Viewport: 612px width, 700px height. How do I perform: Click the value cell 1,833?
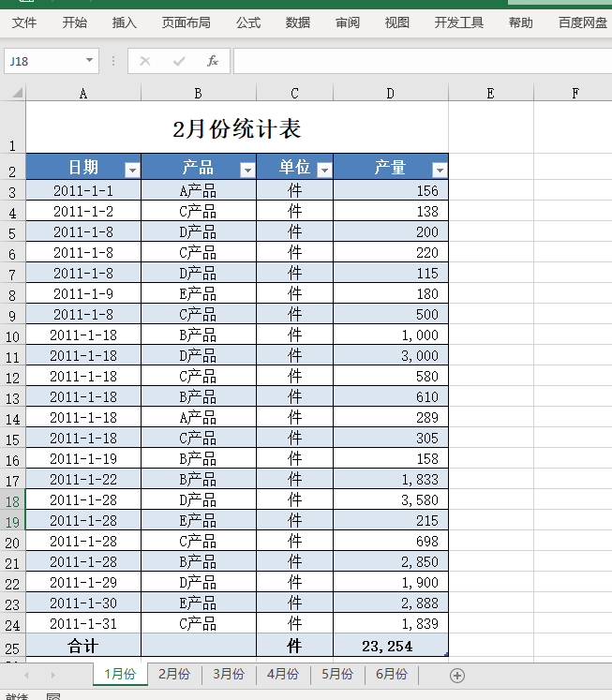pos(391,479)
